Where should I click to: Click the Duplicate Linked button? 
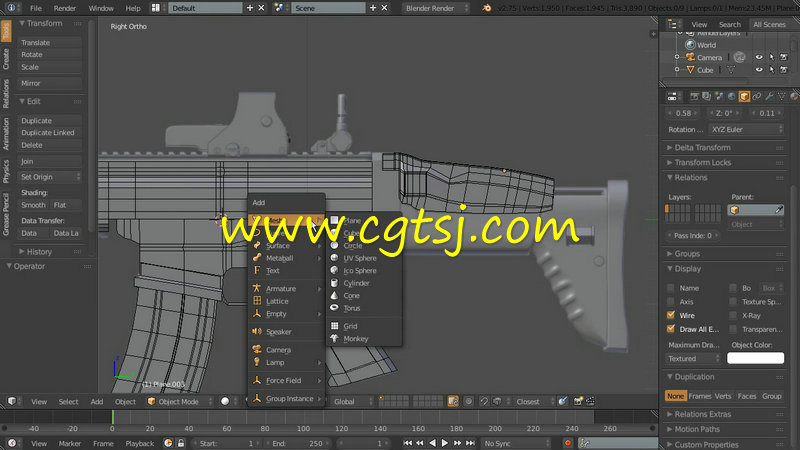pos(49,133)
